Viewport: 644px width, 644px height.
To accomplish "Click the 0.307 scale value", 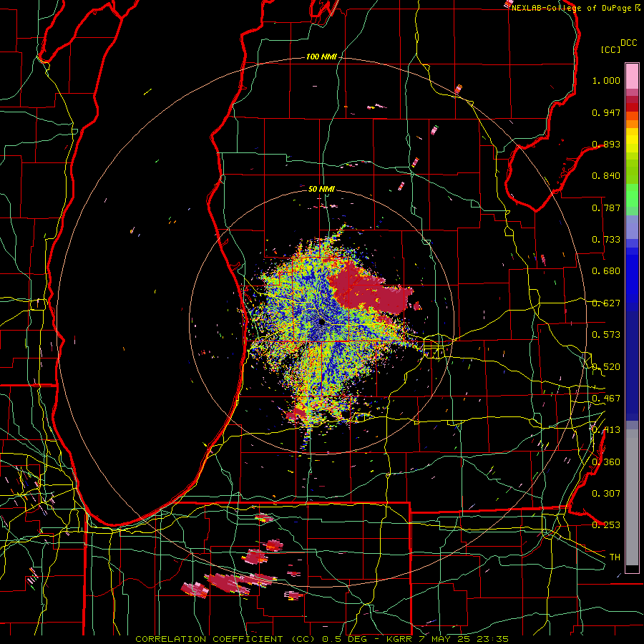I will (606, 494).
